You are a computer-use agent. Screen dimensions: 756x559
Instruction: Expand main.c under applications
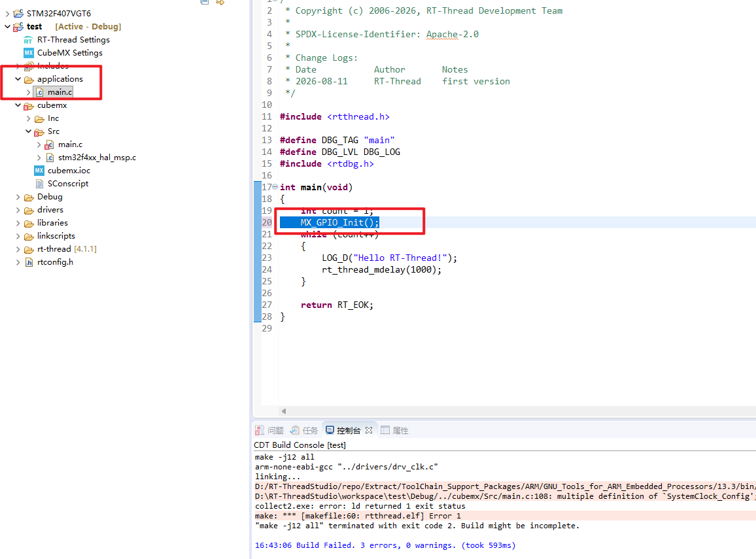28,92
